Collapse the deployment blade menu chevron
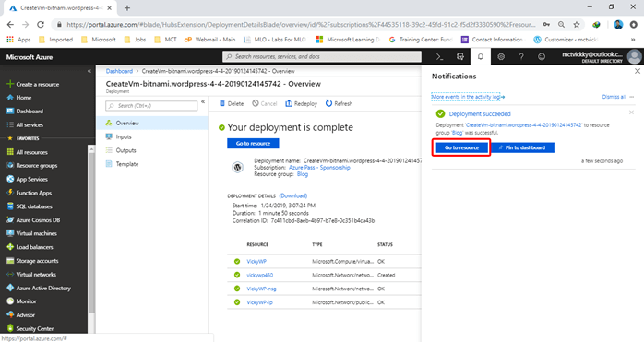Screen dimensions: 644x342 pyautogui.click(x=203, y=101)
